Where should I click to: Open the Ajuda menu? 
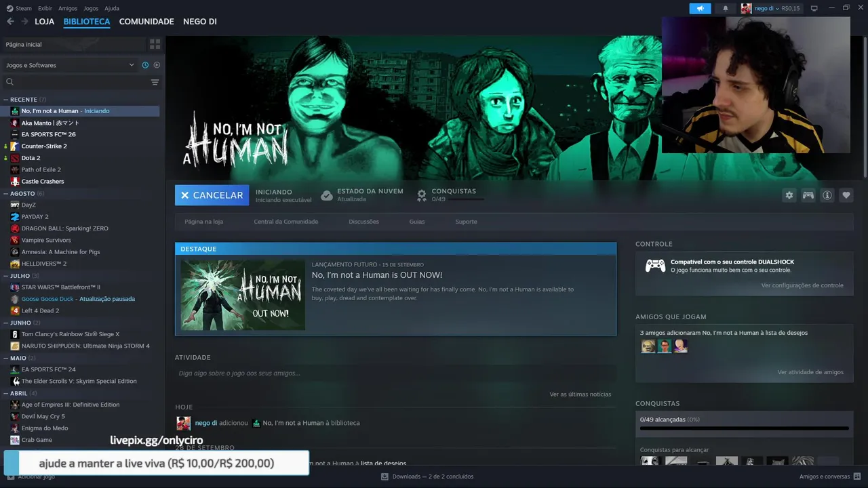pyautogui.click(x=112, y=8)
